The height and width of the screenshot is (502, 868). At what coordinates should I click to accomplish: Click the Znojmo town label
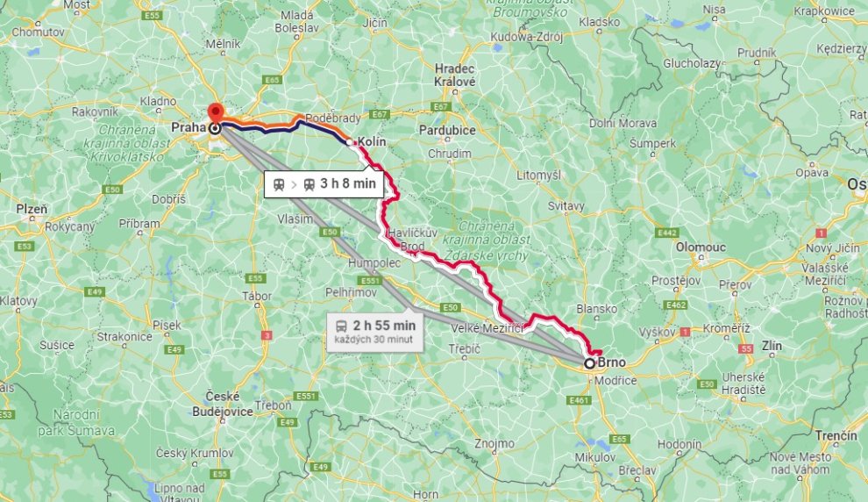[494, 443]
